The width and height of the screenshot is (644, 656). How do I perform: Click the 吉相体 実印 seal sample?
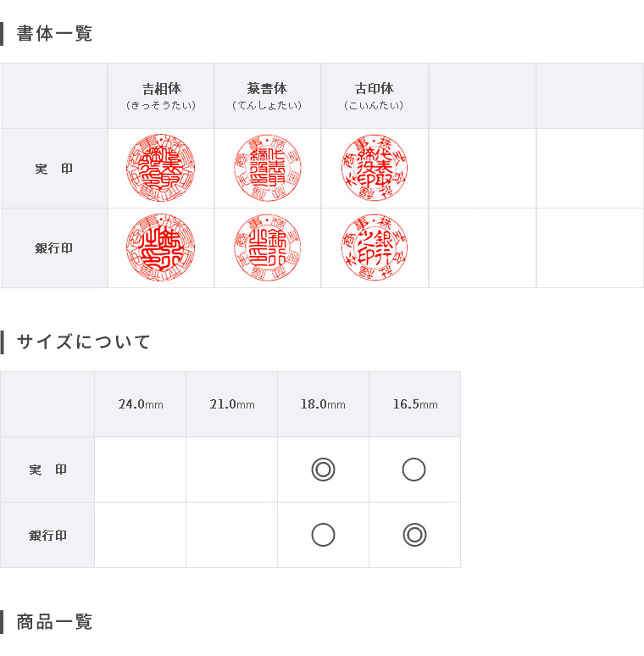tap(161, 168)
